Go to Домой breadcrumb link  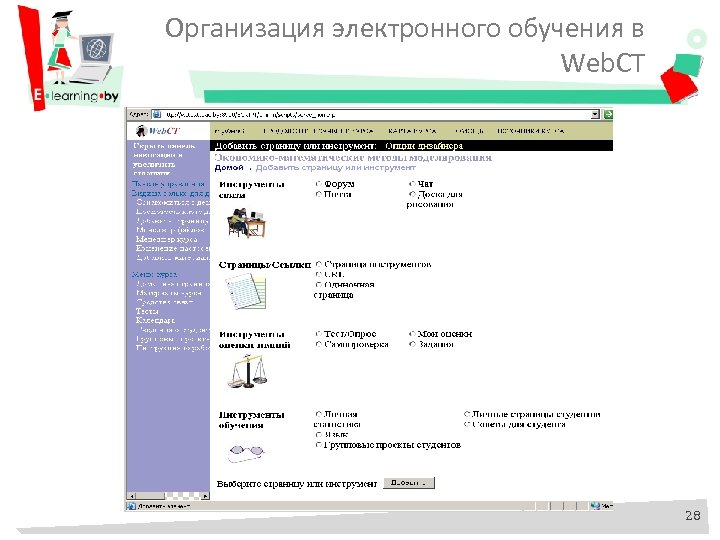(229, 168)
